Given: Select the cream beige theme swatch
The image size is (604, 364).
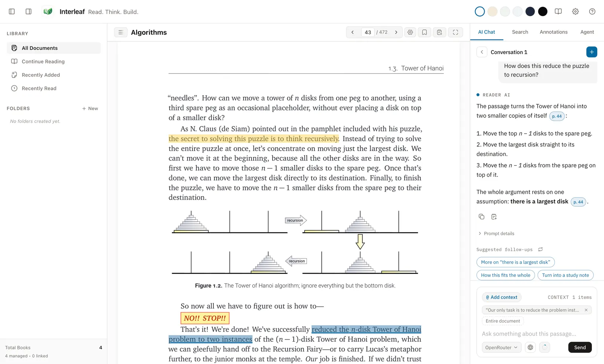Looking at the screenshot, I should [x=492, y=12].
